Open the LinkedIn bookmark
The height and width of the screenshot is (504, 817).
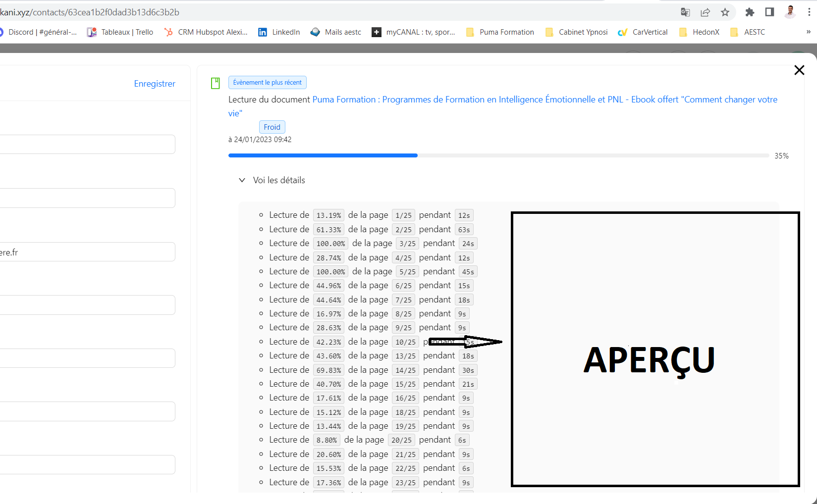(x=279, y=32)
